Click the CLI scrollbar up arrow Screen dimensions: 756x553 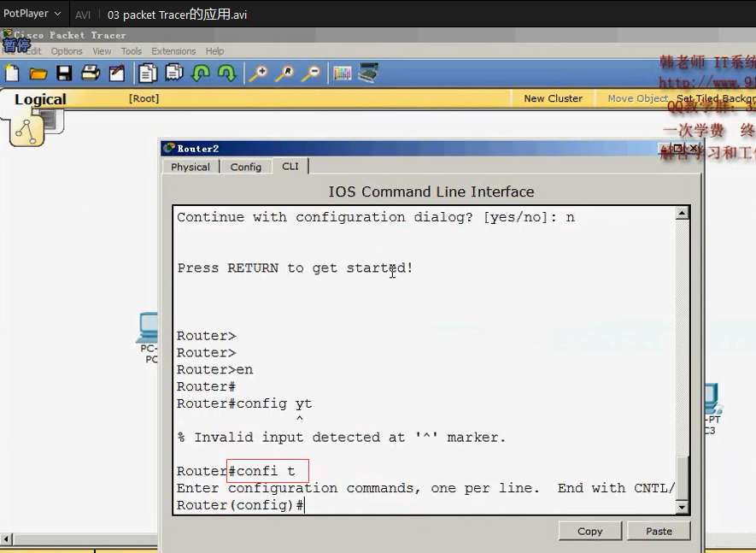[x=682, y=213]
